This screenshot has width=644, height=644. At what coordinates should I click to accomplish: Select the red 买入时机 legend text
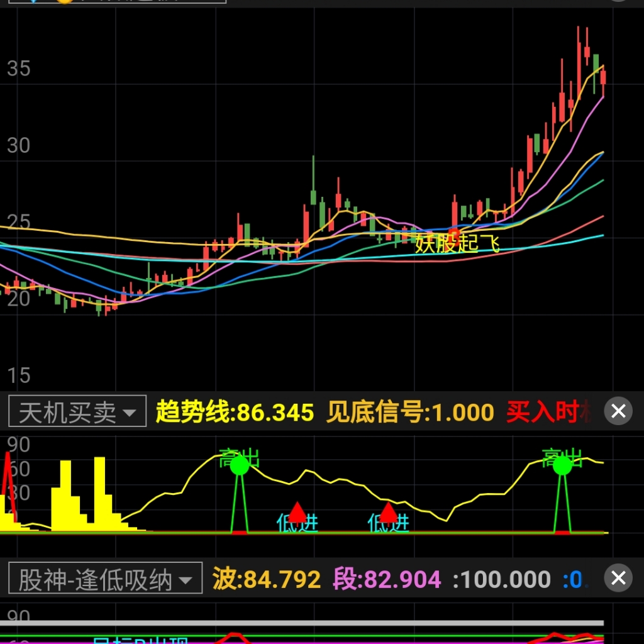tap(548, 413)
